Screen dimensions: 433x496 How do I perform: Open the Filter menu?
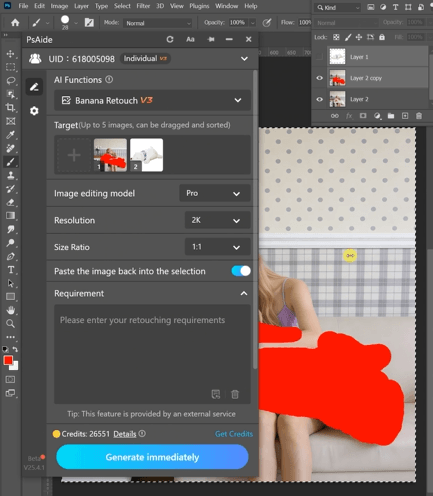click(143, 6)
